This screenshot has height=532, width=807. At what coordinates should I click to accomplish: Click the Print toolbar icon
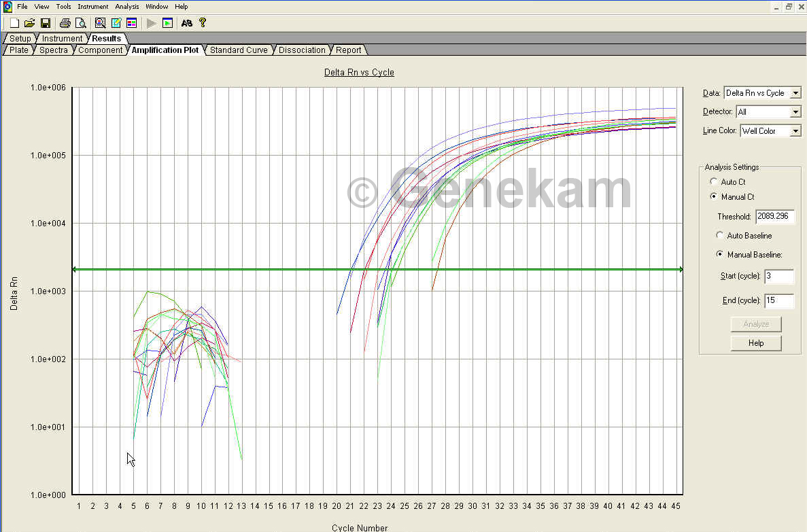point(65,23)
